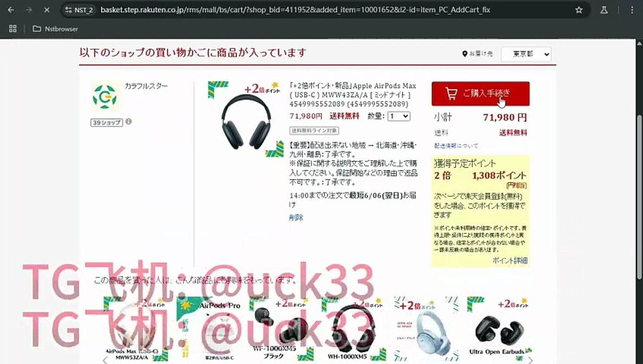Click the お届け先 location pin icon

[x=465, y=54]
